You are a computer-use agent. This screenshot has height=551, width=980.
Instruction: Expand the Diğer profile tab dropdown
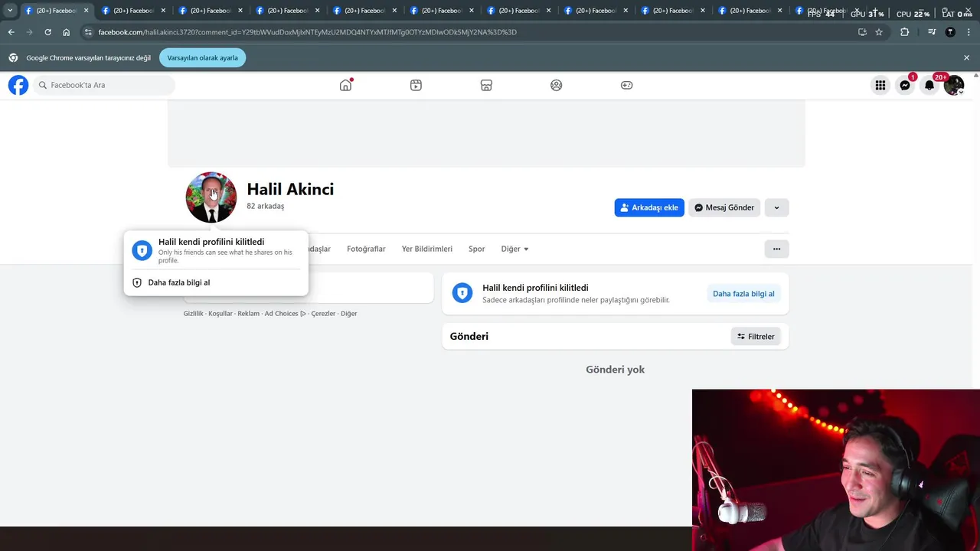point(514,249)
